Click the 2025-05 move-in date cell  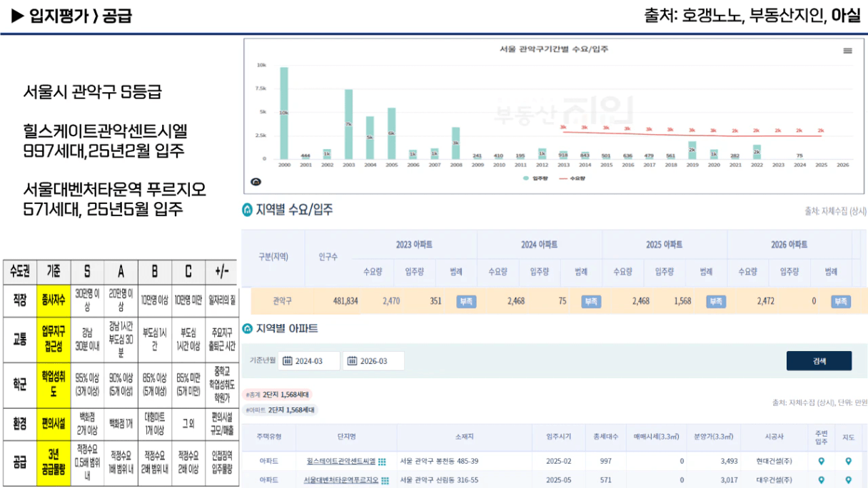[x=558, y=480]
